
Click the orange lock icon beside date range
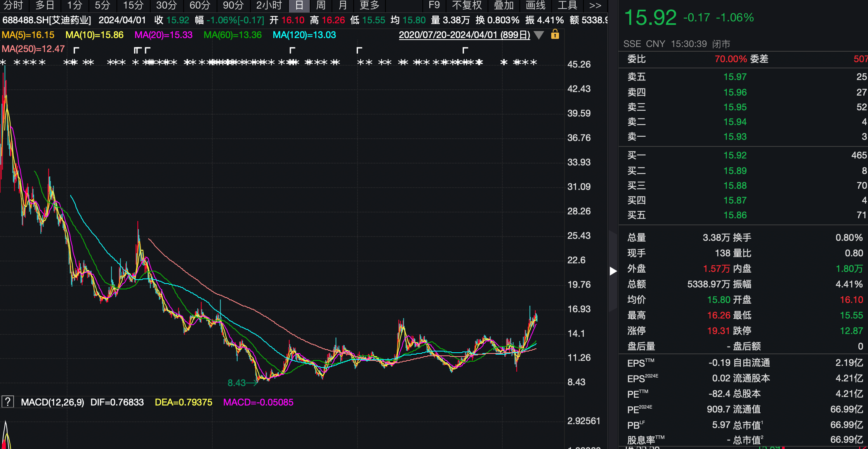(555, 35)
